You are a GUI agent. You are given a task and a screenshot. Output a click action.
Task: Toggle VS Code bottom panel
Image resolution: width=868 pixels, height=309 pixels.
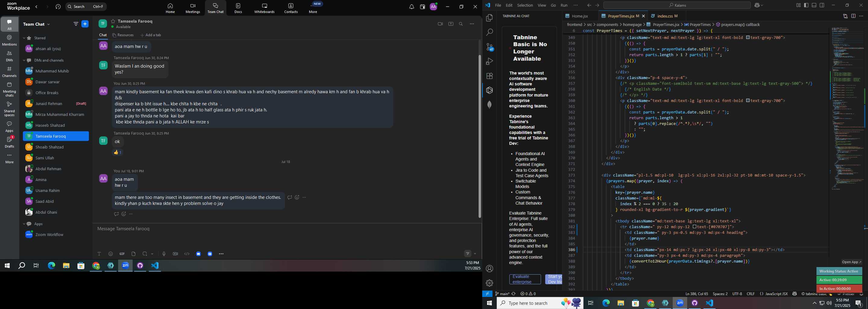814,5
